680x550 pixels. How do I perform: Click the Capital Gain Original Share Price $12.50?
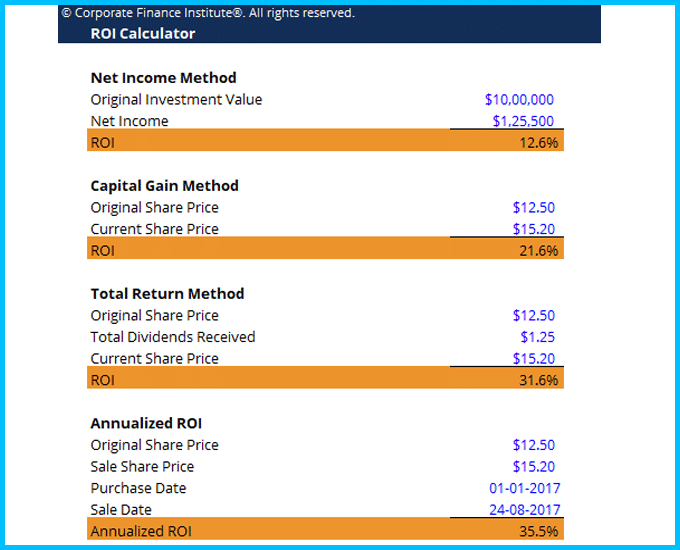533,207
